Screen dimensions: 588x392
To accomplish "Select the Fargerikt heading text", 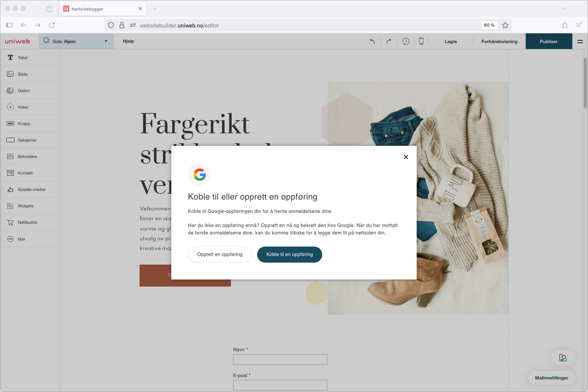I will click(x=195, y=123).
